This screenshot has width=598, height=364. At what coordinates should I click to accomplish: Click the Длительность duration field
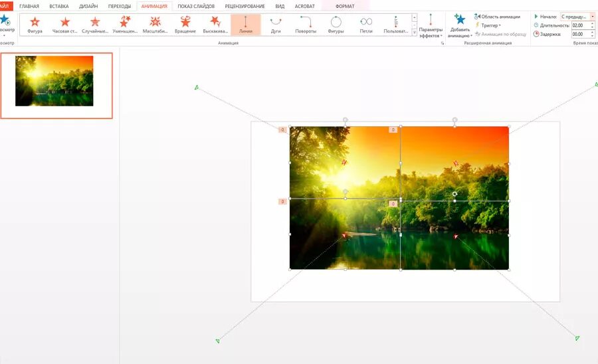[x=581, y=25]
